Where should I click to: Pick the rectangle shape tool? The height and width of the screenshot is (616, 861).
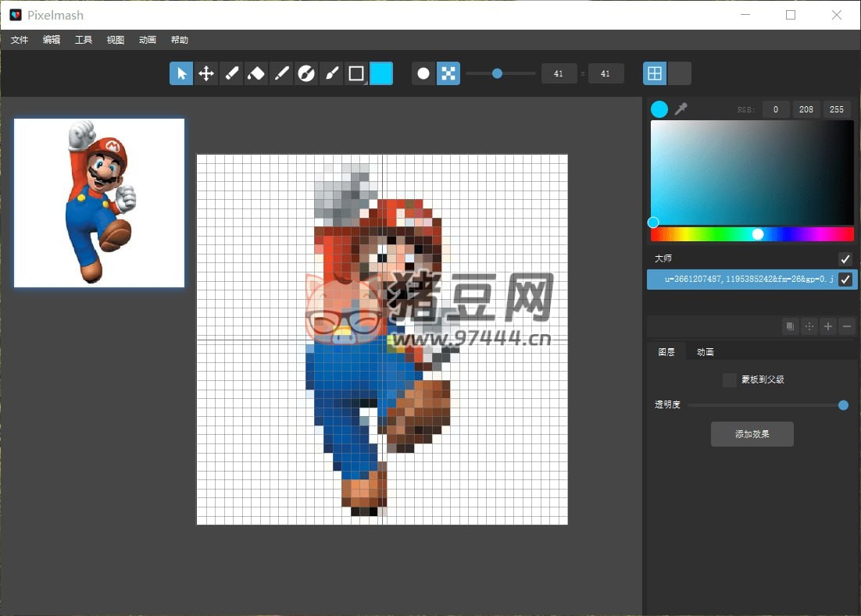click(x=356, y=73)
